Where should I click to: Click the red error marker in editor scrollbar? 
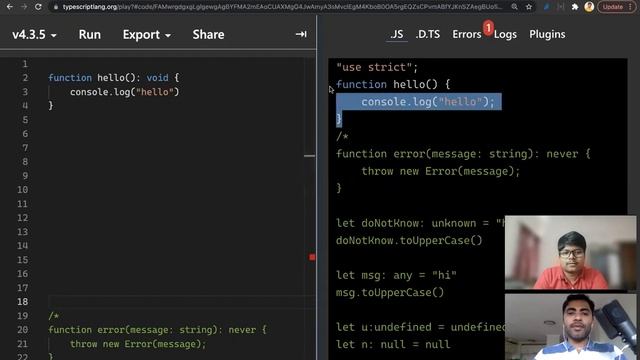(312, 257)
